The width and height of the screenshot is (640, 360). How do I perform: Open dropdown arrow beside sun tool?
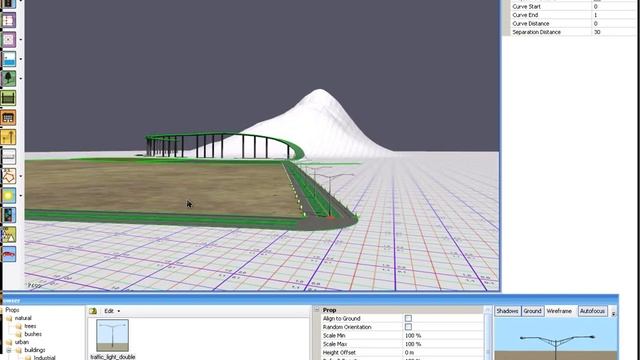tap(21, 196)
